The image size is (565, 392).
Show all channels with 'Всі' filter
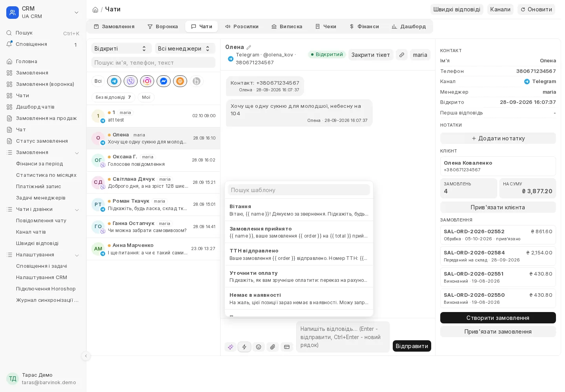[98, 81]
